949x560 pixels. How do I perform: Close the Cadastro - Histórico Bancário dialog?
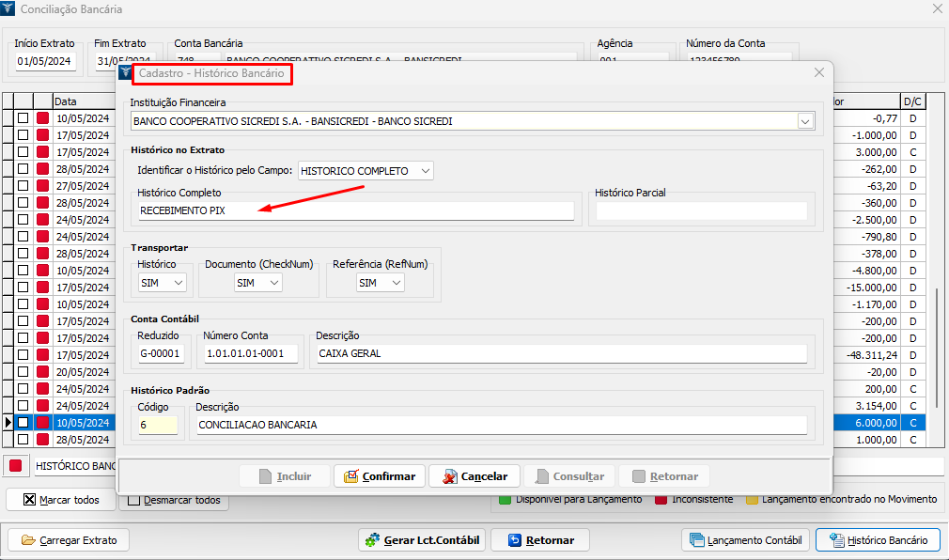coord(818,72)
